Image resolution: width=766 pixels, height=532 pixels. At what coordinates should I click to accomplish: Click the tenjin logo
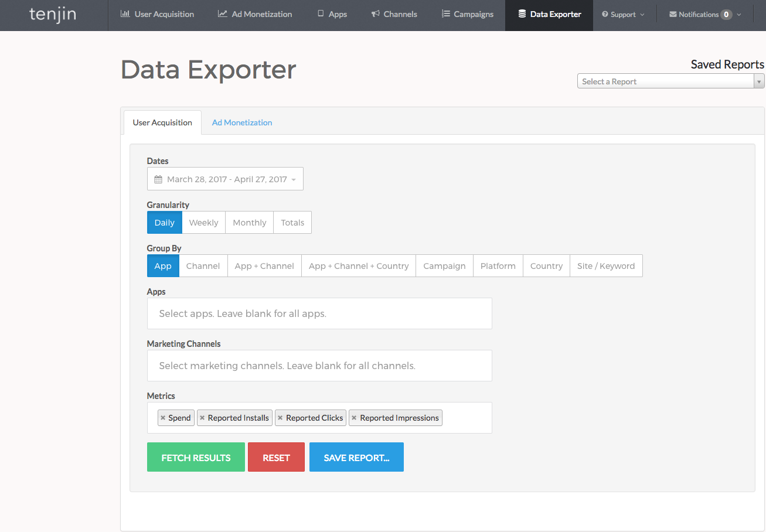[53, 14]
